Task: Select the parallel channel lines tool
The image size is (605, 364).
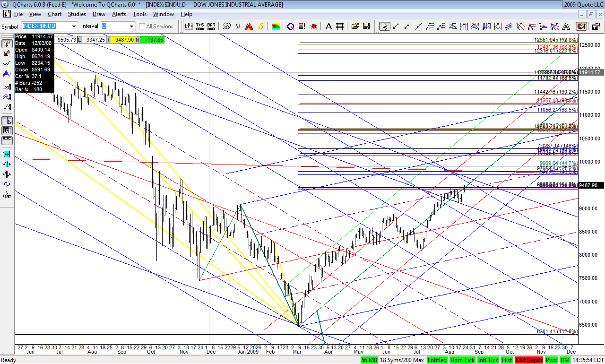Action: click(510, 26)
